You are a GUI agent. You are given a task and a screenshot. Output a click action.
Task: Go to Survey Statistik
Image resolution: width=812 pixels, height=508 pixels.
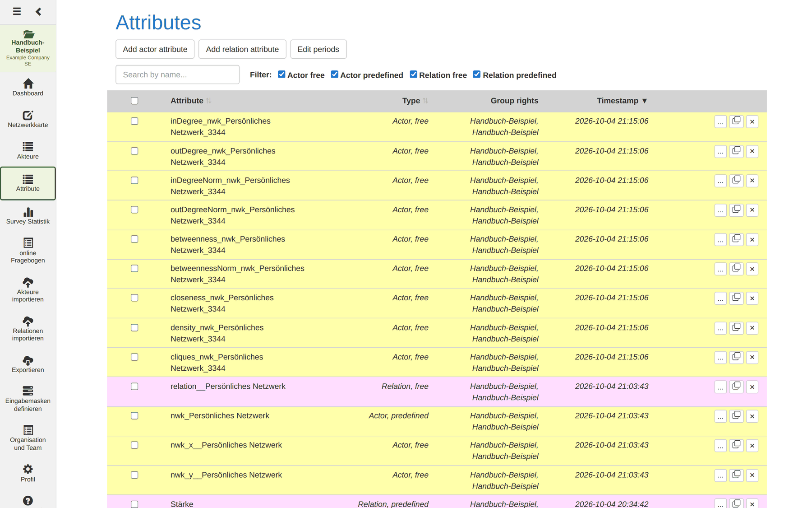(28, 216)
